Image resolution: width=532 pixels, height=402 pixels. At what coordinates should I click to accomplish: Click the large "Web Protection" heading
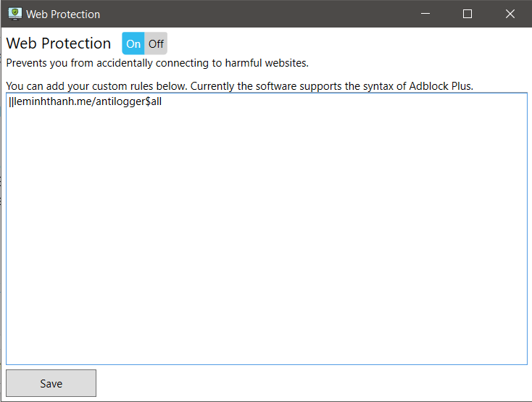[x=59, y=43]
